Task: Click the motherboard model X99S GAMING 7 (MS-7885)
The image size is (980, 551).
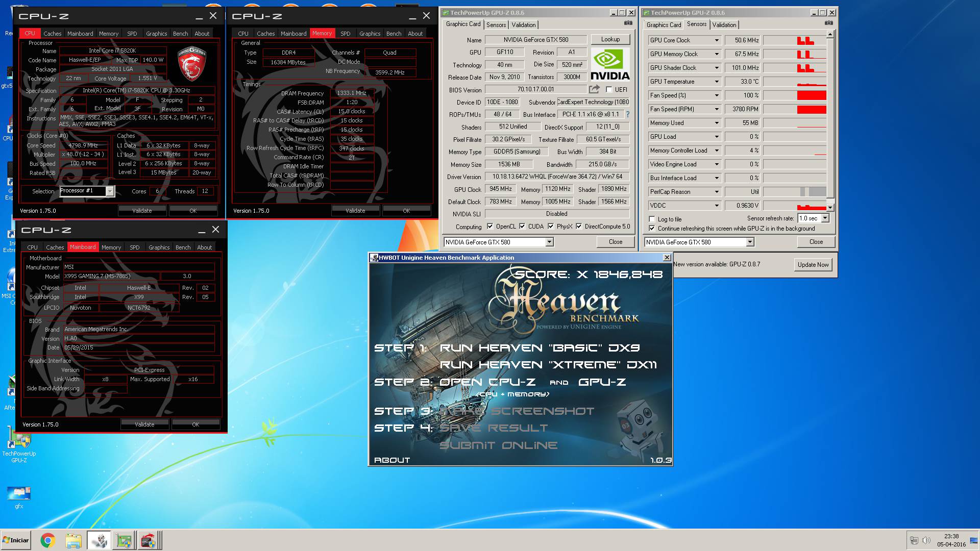Action: tap(111, 276)
